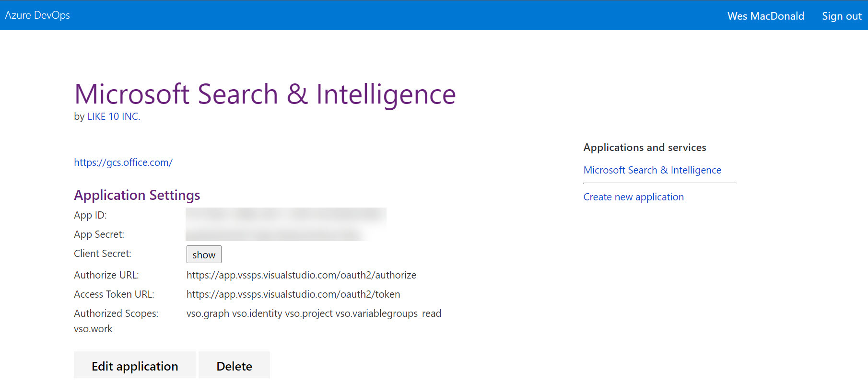Click the Authorize URL value text
The height and width of the screenshot is (383, 868).
pos(301,275)
